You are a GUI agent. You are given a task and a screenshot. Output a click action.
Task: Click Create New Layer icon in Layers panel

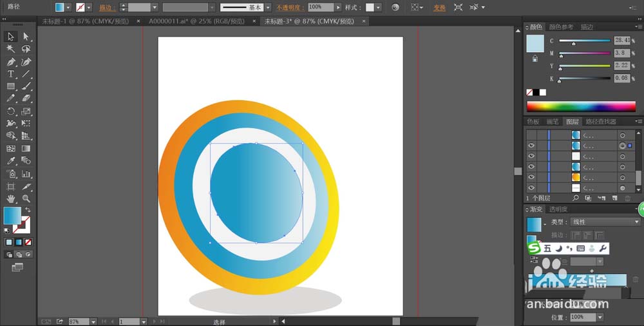click(x=614, y=198)
